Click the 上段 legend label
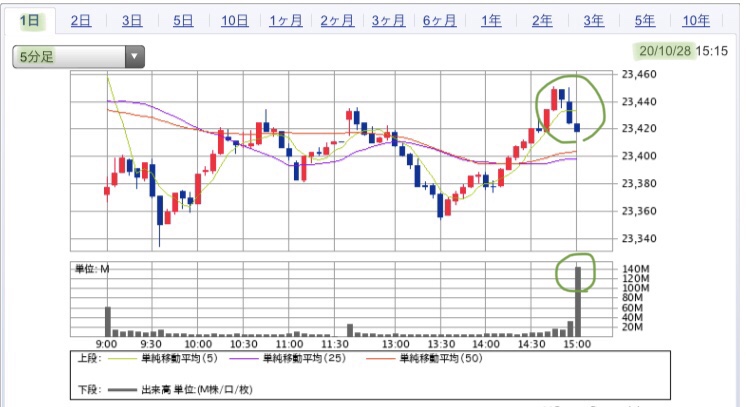 (x=90, y=358)
